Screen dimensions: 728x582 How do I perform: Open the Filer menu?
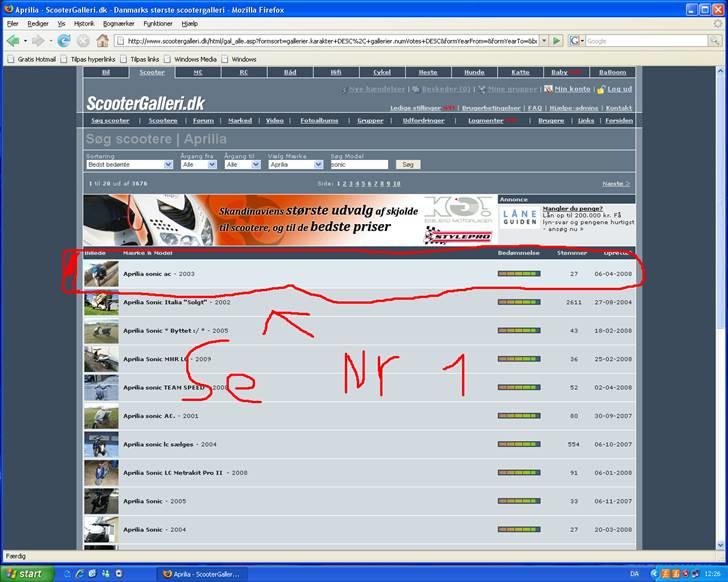[x=13, y=24]
